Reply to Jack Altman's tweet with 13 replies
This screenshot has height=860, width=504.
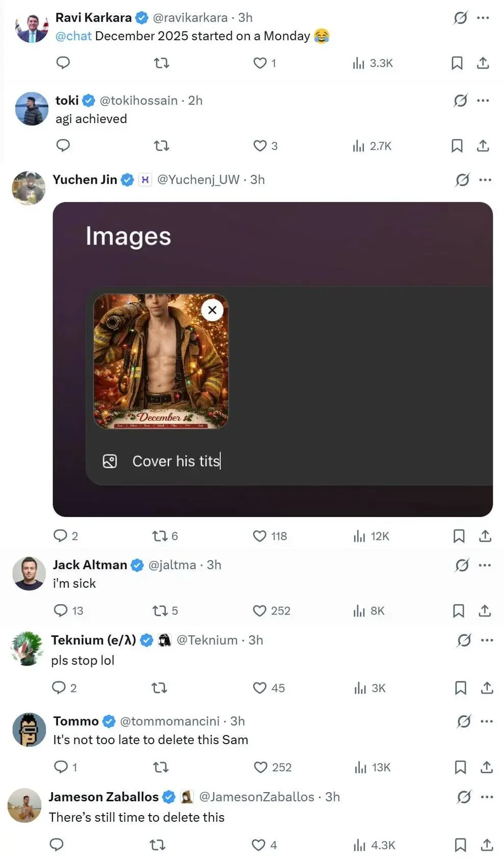pyautogui.click(x=61, y=610)
